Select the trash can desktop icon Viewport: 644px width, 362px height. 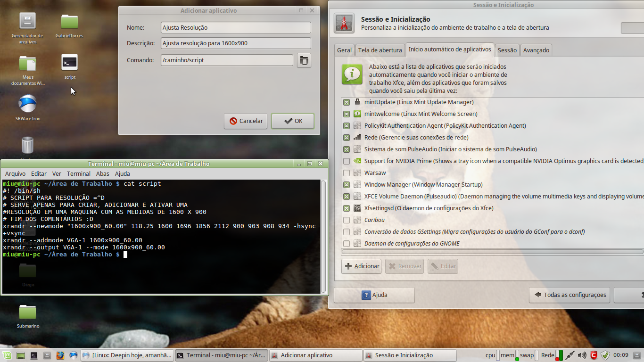pyautogui.click(x=27, y=145)
